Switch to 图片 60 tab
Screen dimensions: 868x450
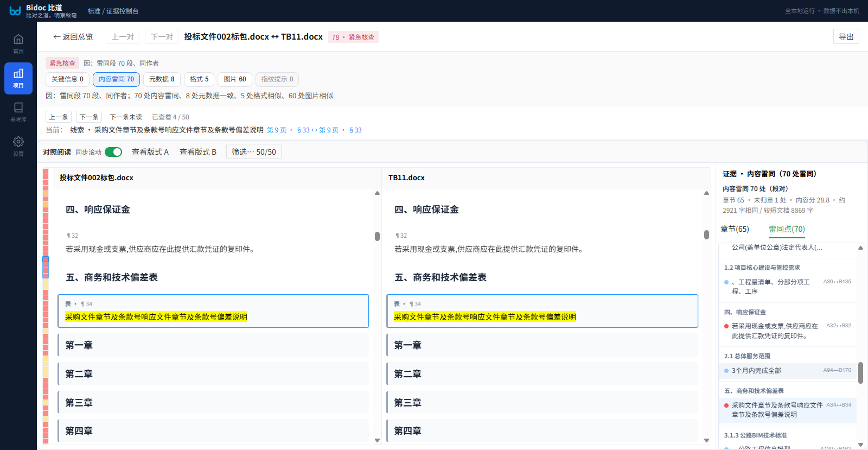point(235,79)
